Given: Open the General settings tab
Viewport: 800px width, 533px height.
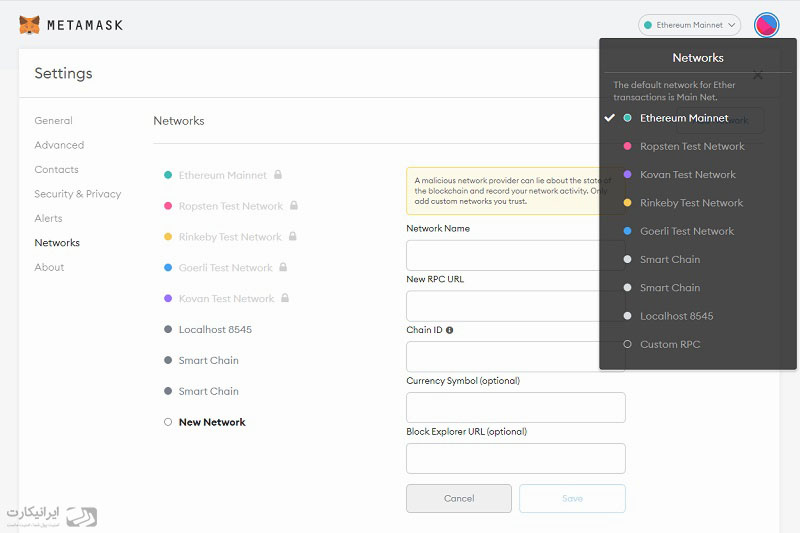Looking at the screenshot, I should click(x=54, y=121).
